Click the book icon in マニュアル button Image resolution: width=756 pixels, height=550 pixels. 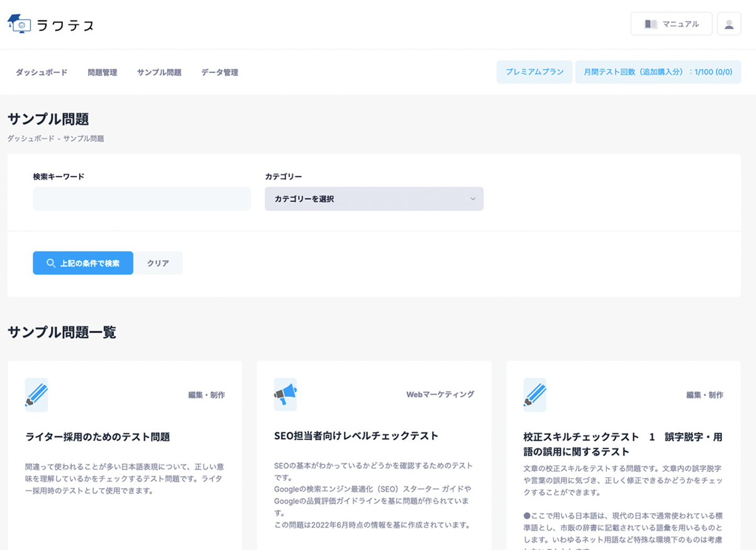click(650, 24)
